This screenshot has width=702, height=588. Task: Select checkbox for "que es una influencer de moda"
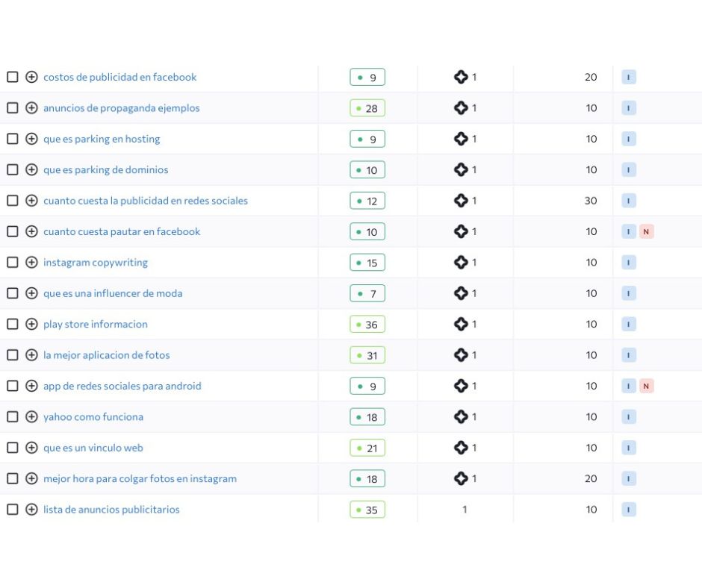(x=13, y=293)
